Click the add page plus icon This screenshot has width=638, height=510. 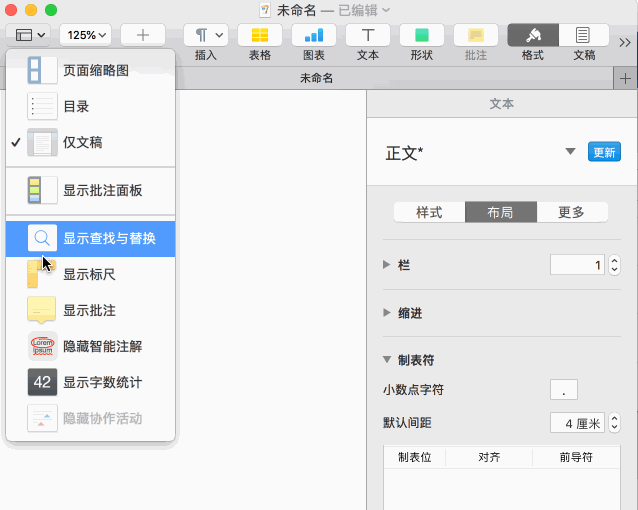pos(143,34)
